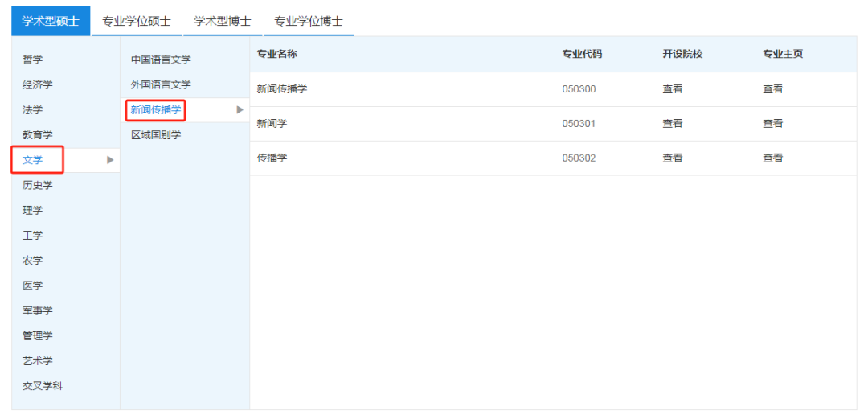Select 中国语言文学 subcategory
The width and height of the screenshot is (868, 411).
[161, 60]
